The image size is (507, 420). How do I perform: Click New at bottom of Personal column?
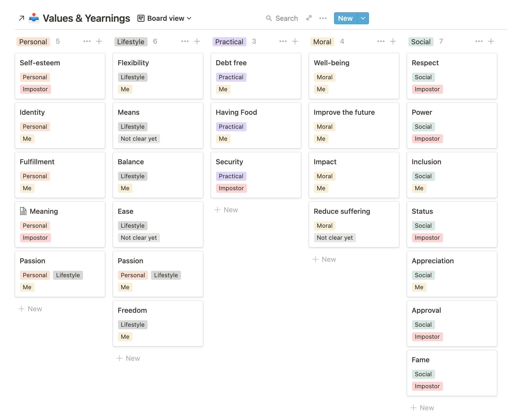coord(30,309)
